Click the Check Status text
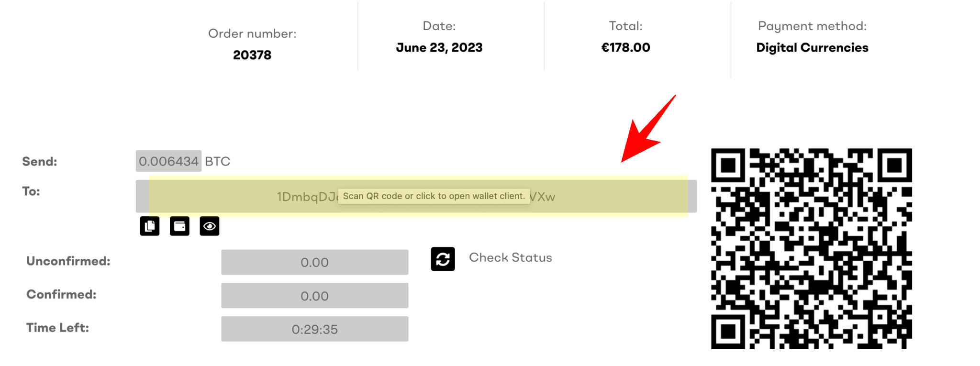 point(510,257)
